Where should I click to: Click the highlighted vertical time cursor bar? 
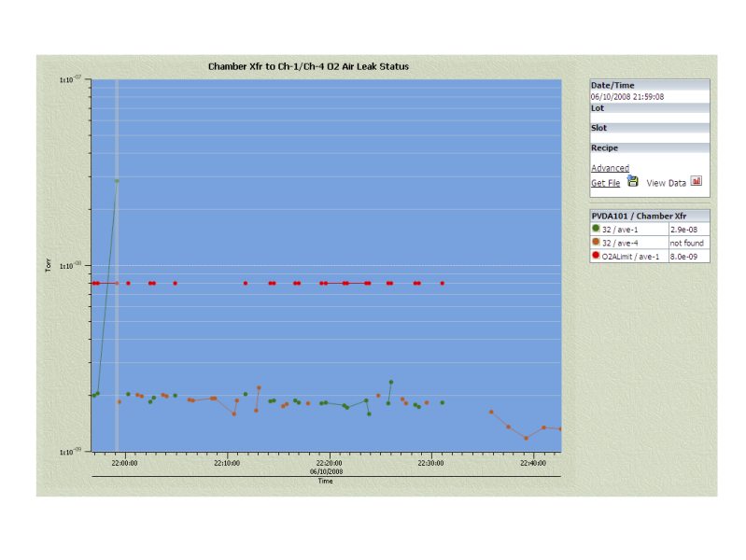click(117, 327)
